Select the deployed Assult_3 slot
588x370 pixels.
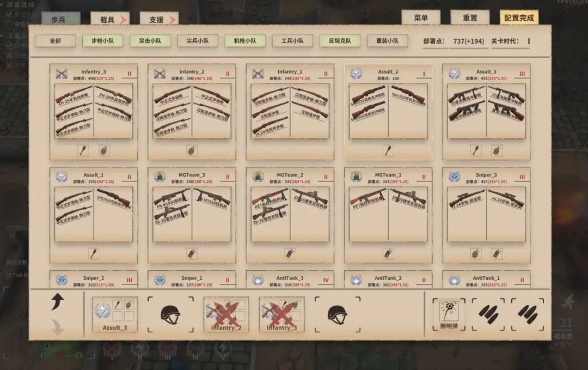(x=115, y=314)
